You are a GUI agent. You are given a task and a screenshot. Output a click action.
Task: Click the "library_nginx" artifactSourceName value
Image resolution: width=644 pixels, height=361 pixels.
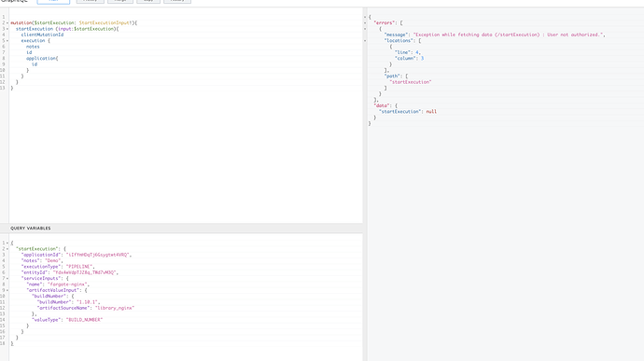[115, 308]
